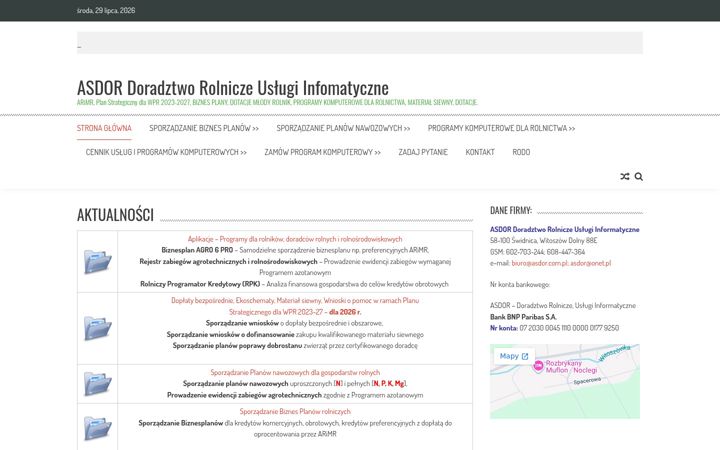720x450 pixels.
Task: Expand Sporządzanie Biznes Planów menu
Action: pyautogui.click(x=204, y=128)
